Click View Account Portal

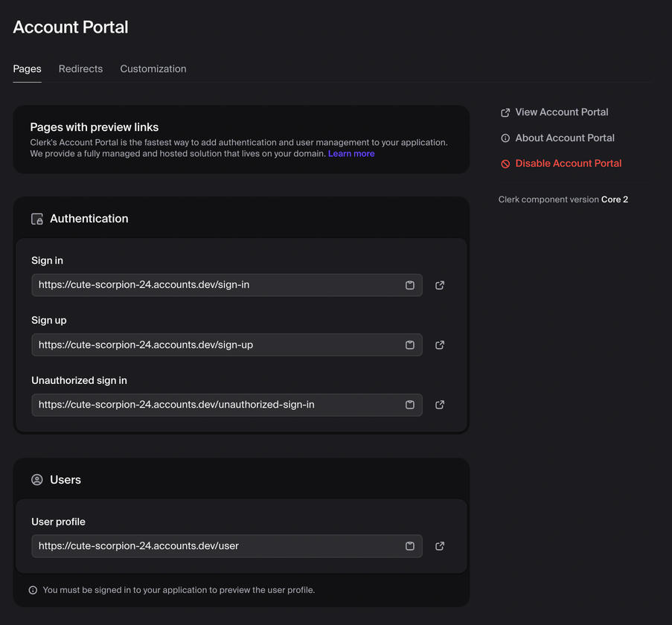(561, 112)
